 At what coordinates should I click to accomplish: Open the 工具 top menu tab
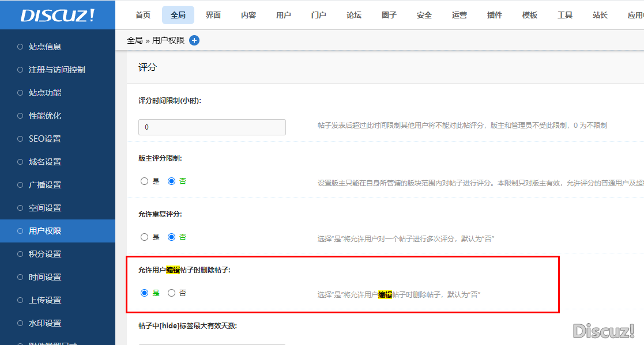click(565, 15)
